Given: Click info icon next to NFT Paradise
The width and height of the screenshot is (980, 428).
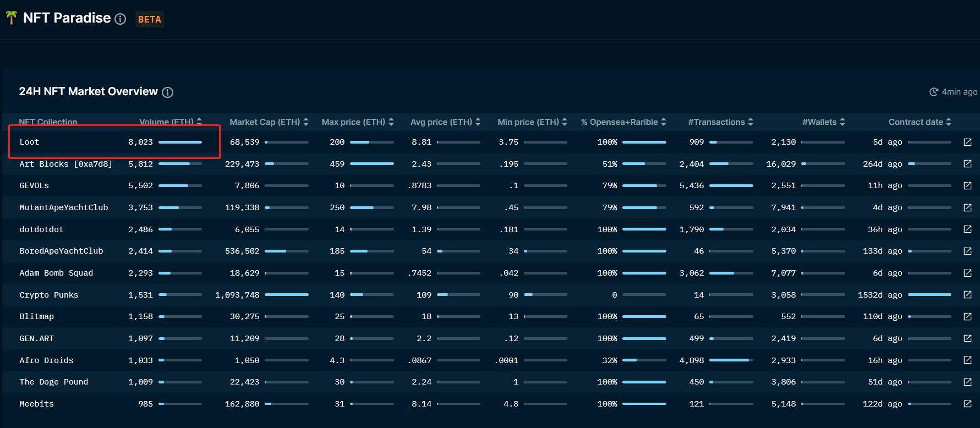Looking at the screenshot, I should coord(120,19).
